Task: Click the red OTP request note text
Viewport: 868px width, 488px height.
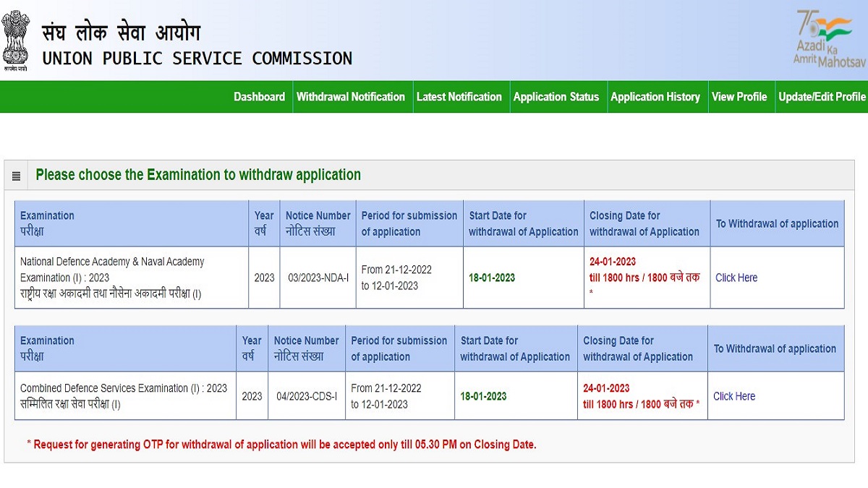Action: pyautogui.click(x=281, y=445)
